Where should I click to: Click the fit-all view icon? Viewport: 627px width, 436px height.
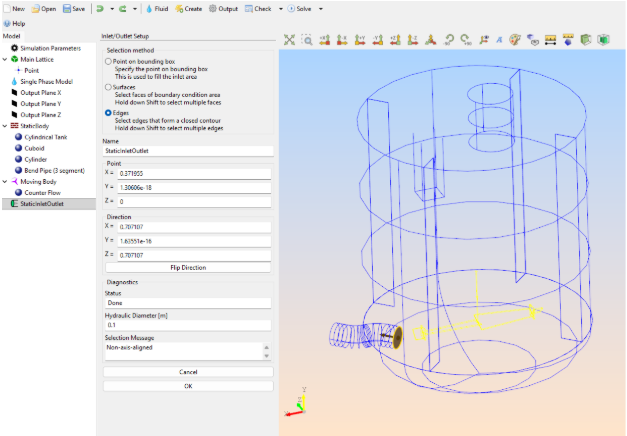(289, 41)
